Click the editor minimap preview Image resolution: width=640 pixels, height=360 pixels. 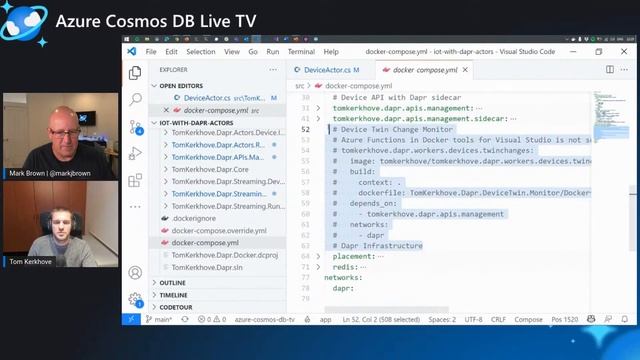pos(611,118)
